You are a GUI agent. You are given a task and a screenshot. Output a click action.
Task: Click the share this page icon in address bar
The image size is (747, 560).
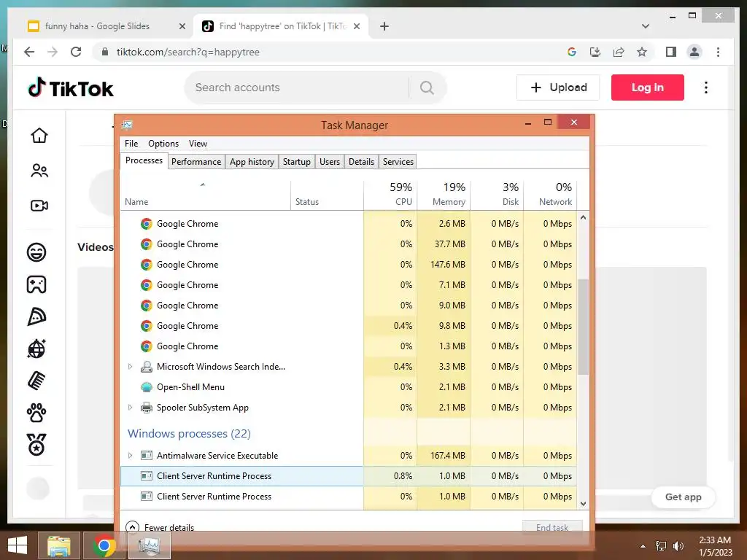pos(619,52)
